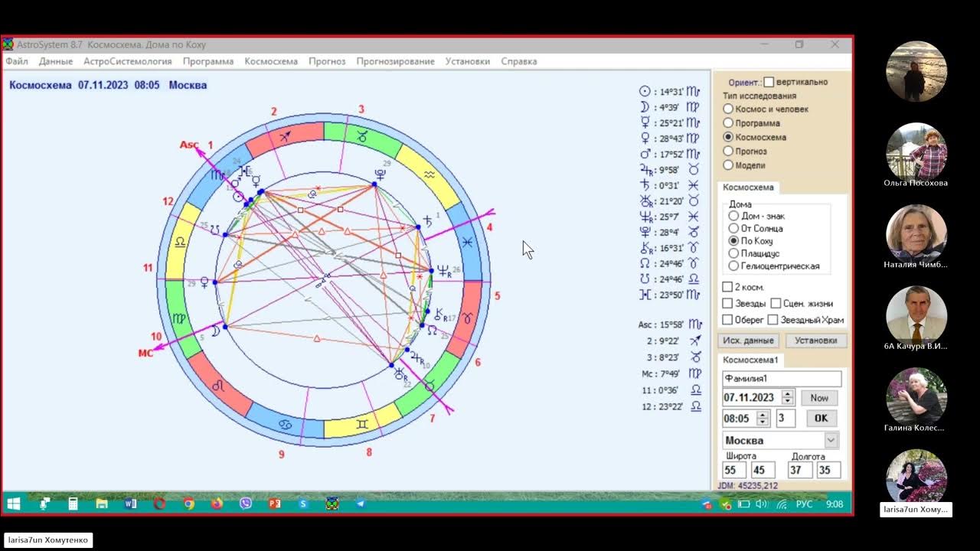Image resolution: width=980 pixels, height=551 pixels.
Task: Open Google Chrome from the taskbar
Action: [x=188, y=504]
